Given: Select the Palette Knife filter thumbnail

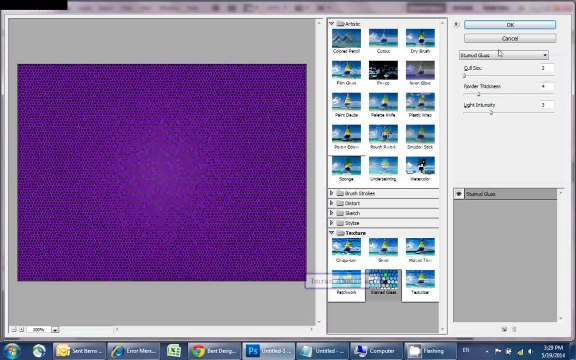Looking at the screenshot, I should 383,102.
